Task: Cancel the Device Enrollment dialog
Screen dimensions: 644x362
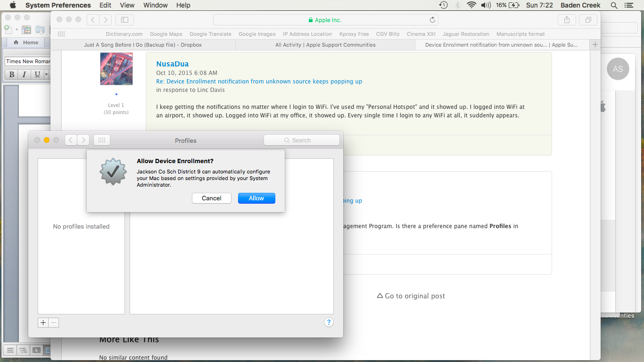Action: 212,198
